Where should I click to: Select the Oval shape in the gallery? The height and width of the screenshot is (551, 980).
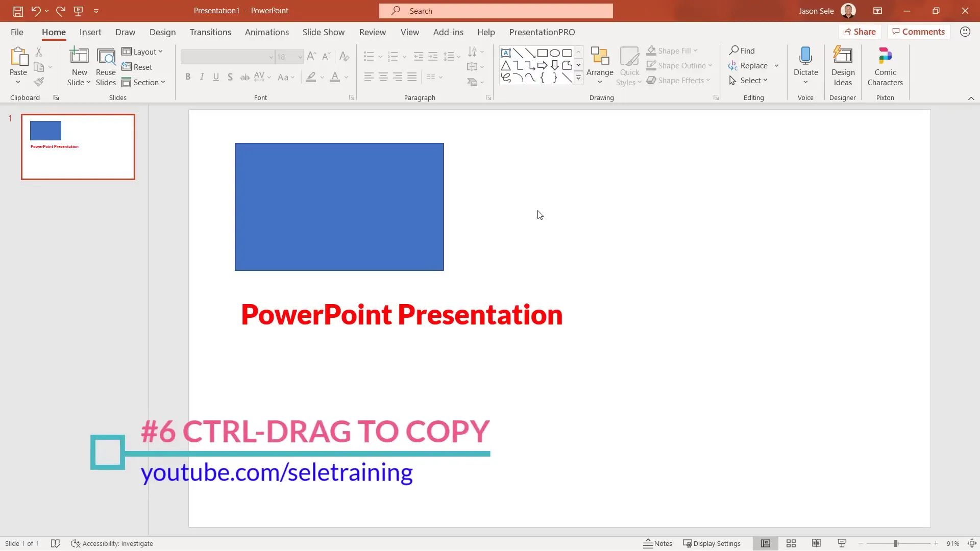coord(555,53)
